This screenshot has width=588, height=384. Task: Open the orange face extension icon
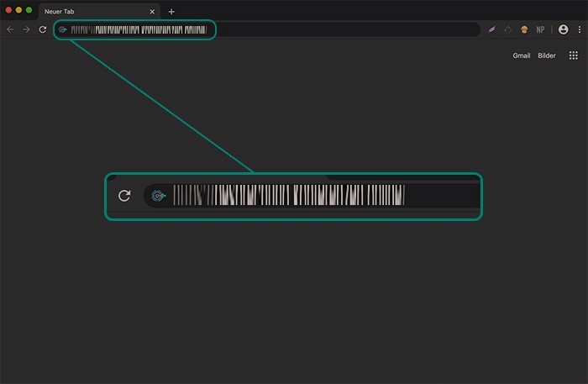(524, 29)
